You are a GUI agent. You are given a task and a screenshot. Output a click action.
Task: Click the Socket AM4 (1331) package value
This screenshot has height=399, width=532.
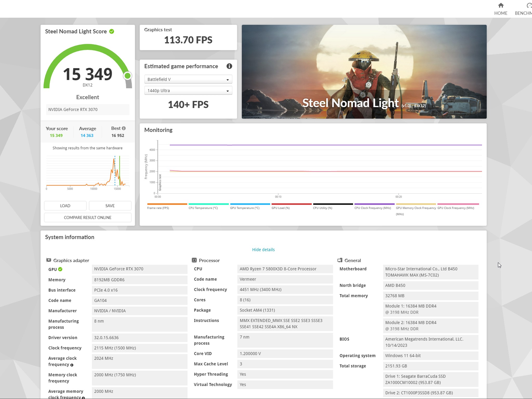285,310
